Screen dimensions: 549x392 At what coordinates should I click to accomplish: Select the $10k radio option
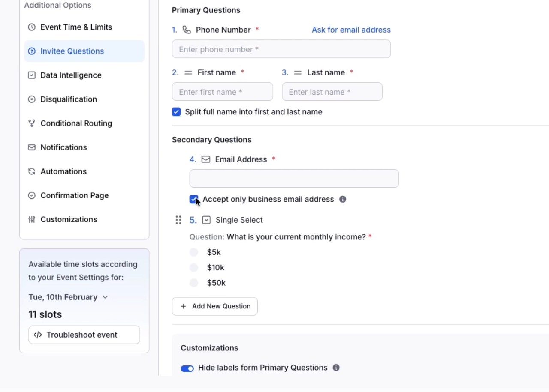[x=194, y=268]
